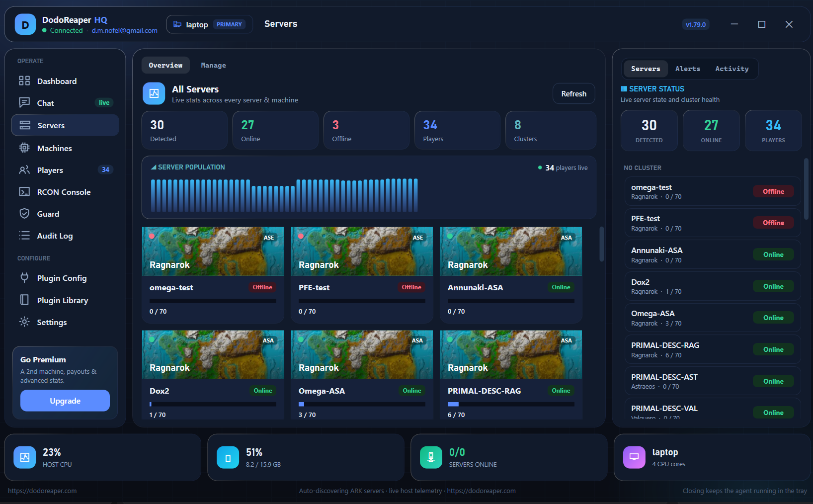Open RCON Console terminal icon

[x=24, y=192]
